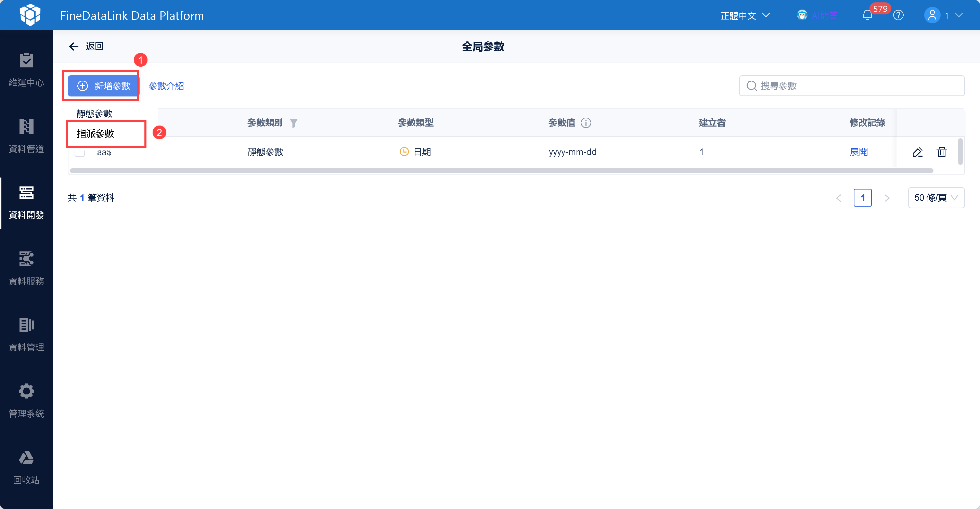Viewport: 980px width, 509px height.
Task: Click the edit pencil icon for the aa$ row
Action: click(917, 152)
